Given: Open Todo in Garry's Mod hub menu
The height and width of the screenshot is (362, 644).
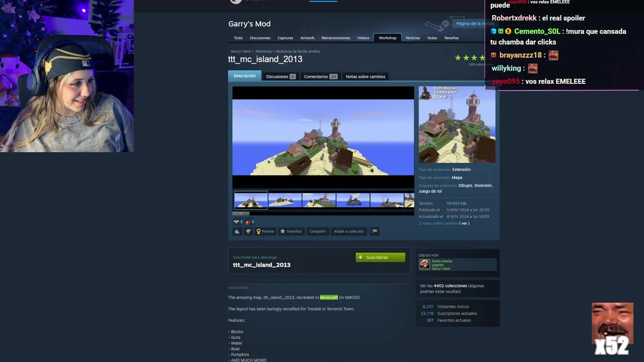Looking at the screenshot, I should (238, 38).
